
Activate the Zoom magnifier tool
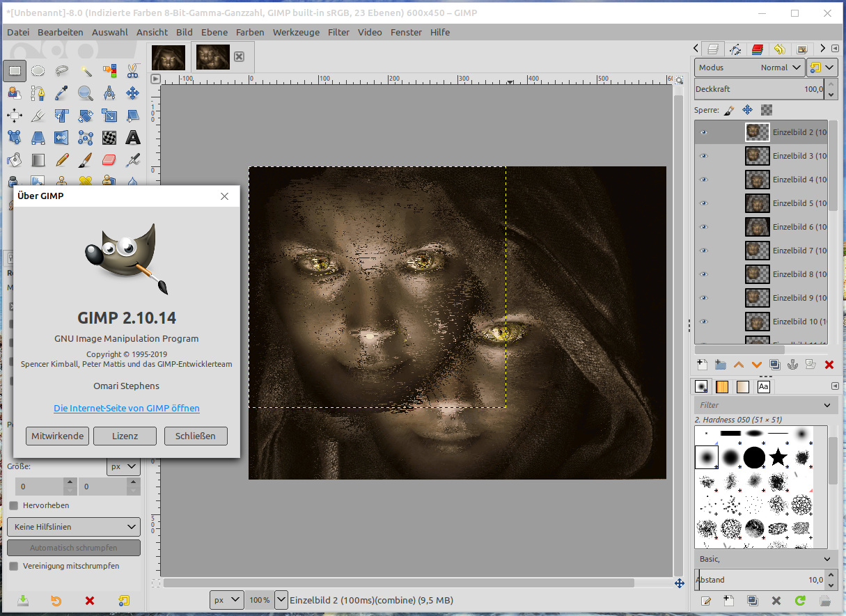click(x=86, y=93)
